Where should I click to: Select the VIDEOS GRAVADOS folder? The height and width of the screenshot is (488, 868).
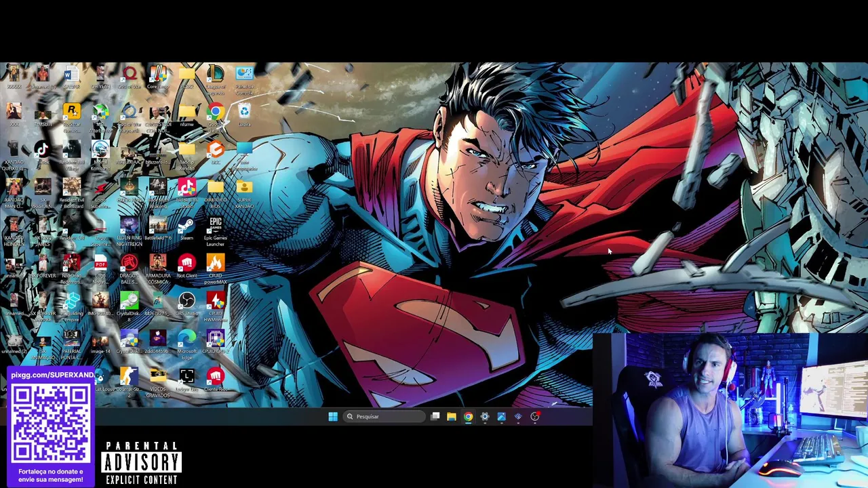tap(158, 382)
